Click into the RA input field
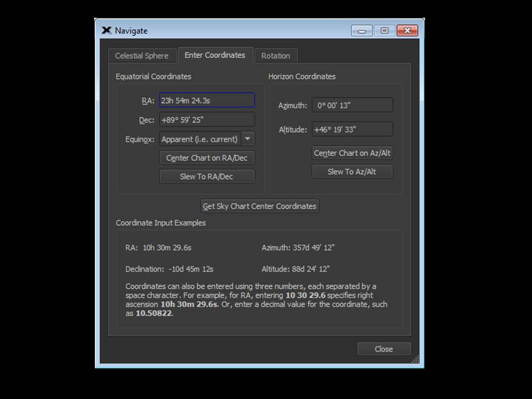This screenshot has width=532, height=399. 207,100
